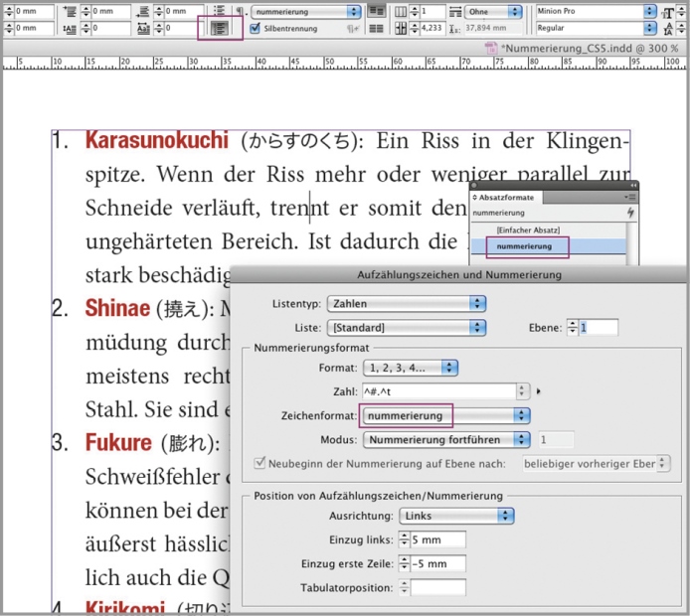The width and height of the screenshot is (690, 616).
Task: Open the paragraph style nummerierung dropdown in control bar
Action: (306, 12)
